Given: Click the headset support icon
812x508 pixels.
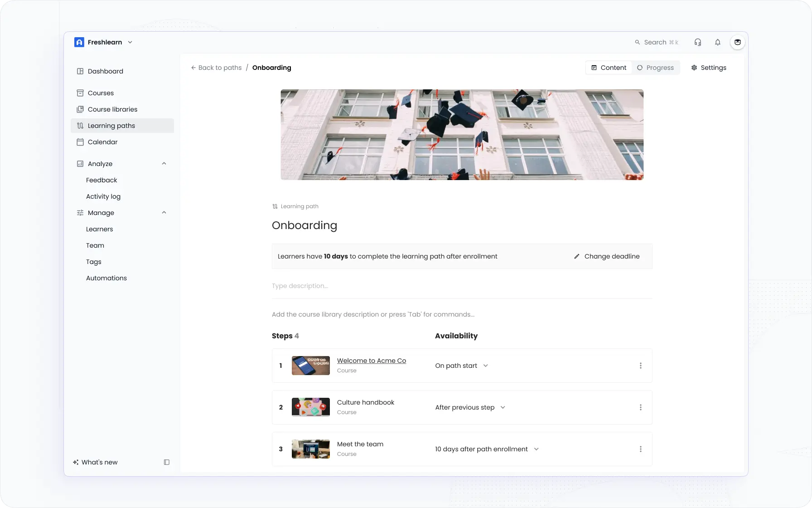Looking at the screenshot, I should coord(698,42).
